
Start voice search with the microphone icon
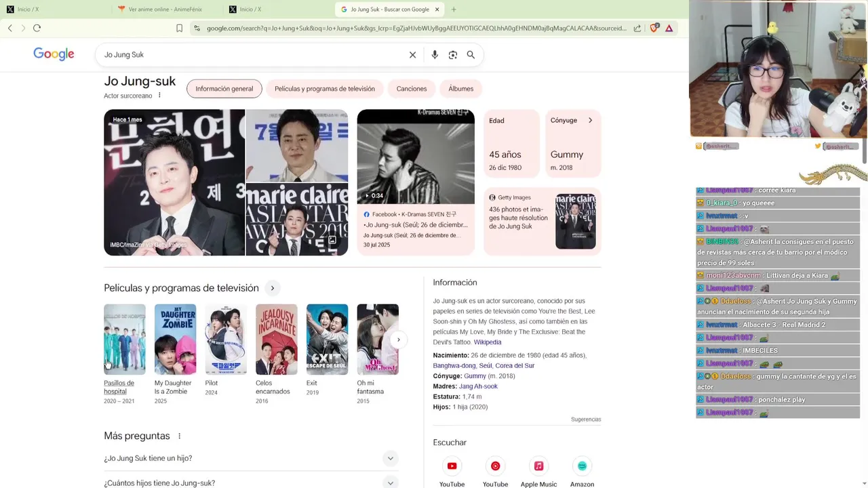pyautogui.click(x=435, y=55)
